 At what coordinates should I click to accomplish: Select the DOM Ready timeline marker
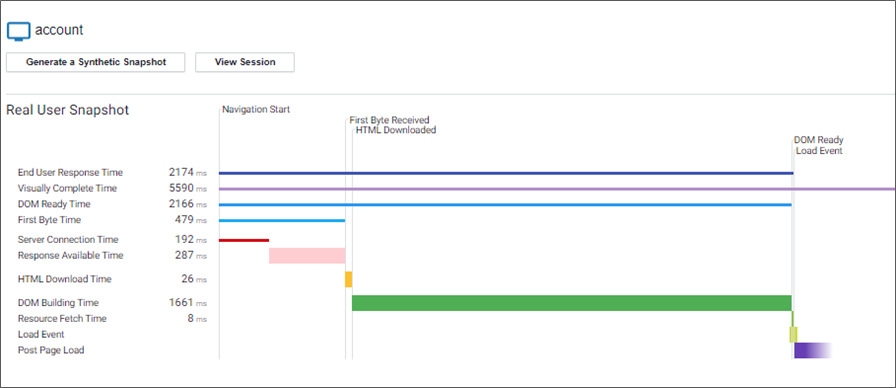tap(818, 140)
